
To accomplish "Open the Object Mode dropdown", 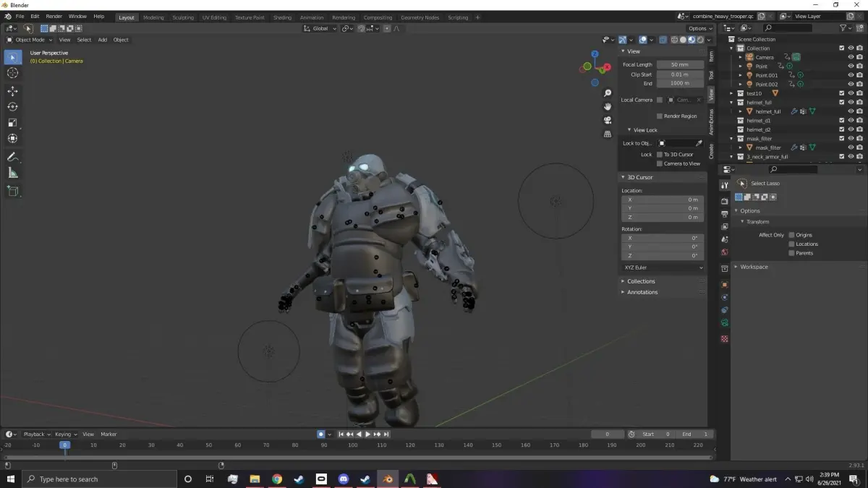I will coord(30,40).
